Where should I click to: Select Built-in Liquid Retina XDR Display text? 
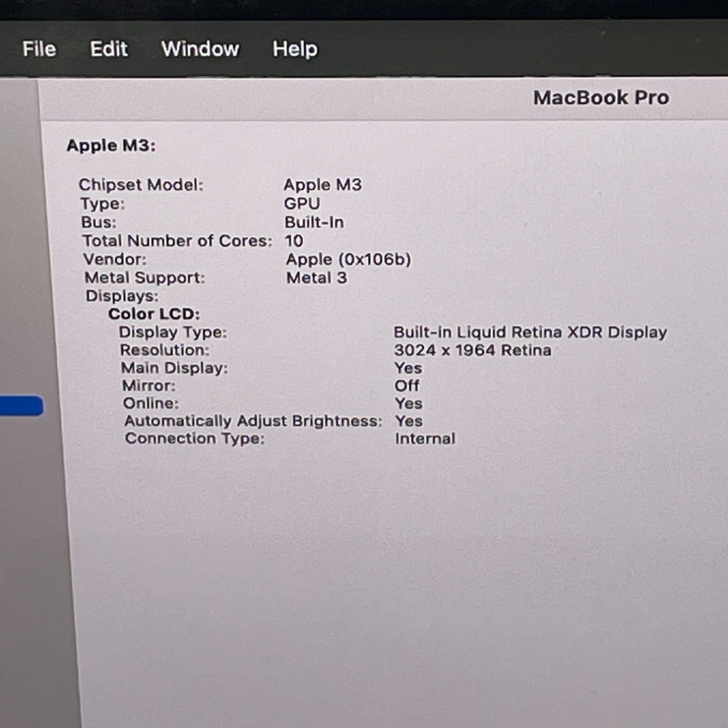click(530, 332)
